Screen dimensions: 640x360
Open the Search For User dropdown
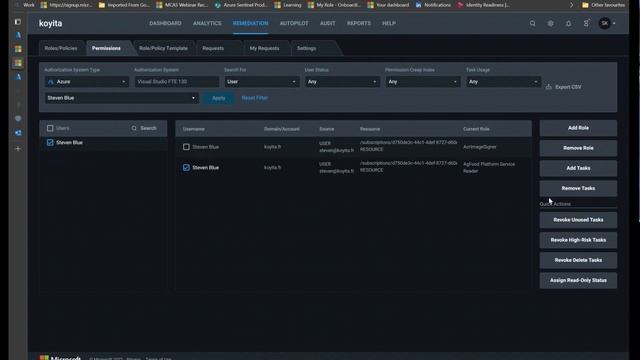click(x=262, y=82)
